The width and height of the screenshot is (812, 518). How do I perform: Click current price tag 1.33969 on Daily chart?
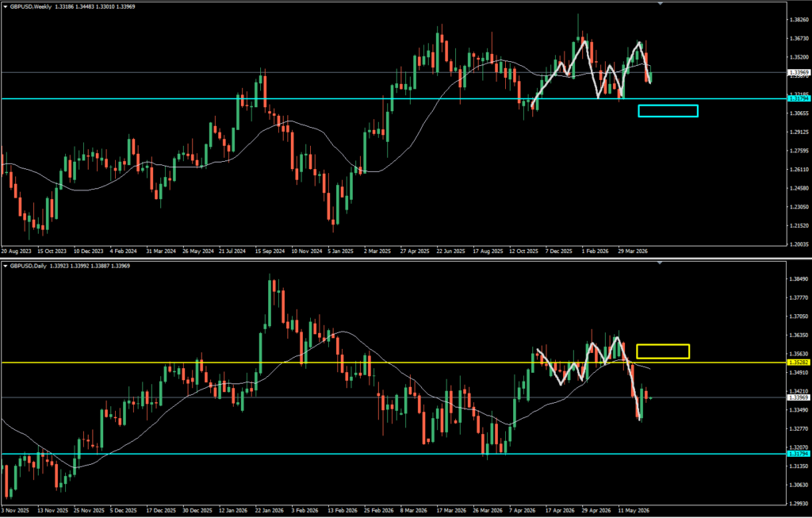click(x=799, y=397)
